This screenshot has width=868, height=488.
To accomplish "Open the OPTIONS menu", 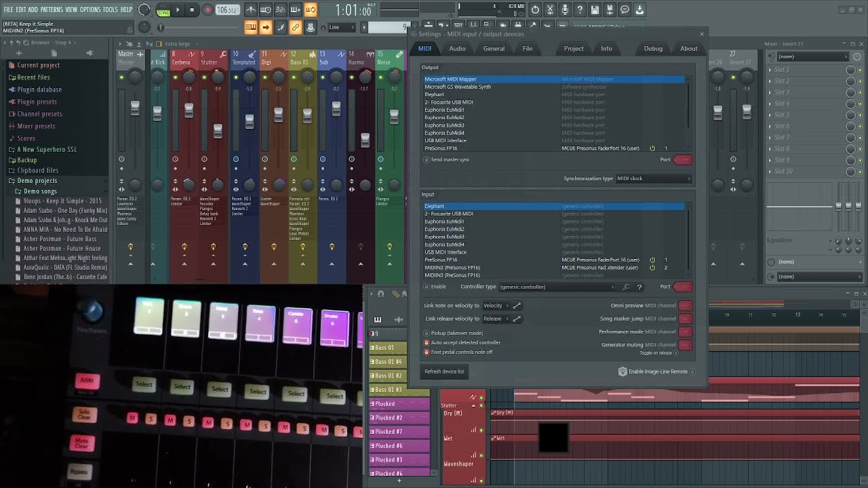I will click(x=90, y=9).
